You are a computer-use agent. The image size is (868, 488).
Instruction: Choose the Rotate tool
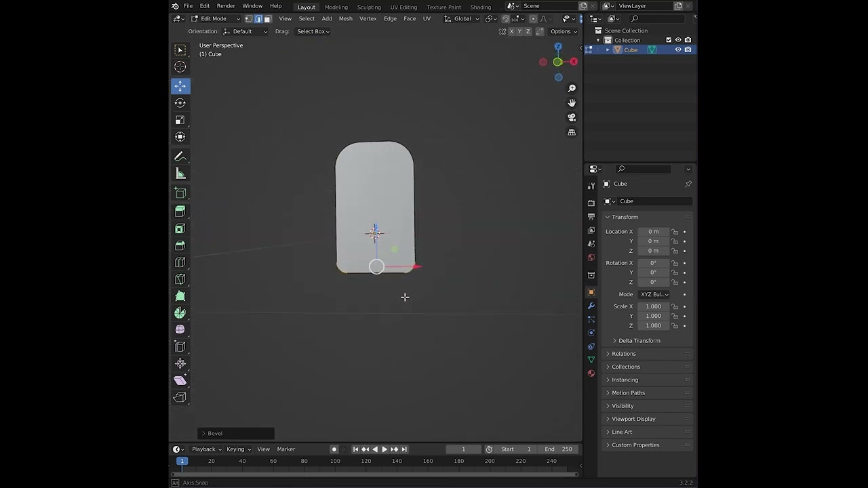180,103
